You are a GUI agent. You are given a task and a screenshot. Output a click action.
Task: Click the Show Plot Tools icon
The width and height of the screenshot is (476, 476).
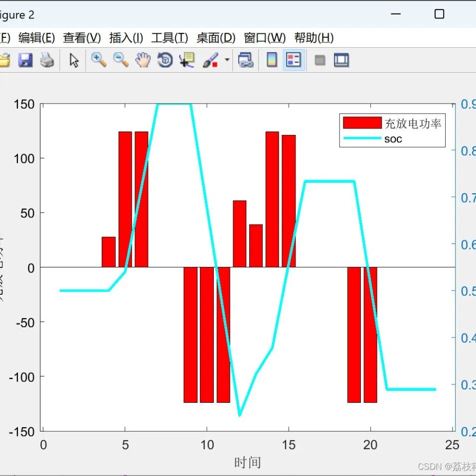pos(341,60)
